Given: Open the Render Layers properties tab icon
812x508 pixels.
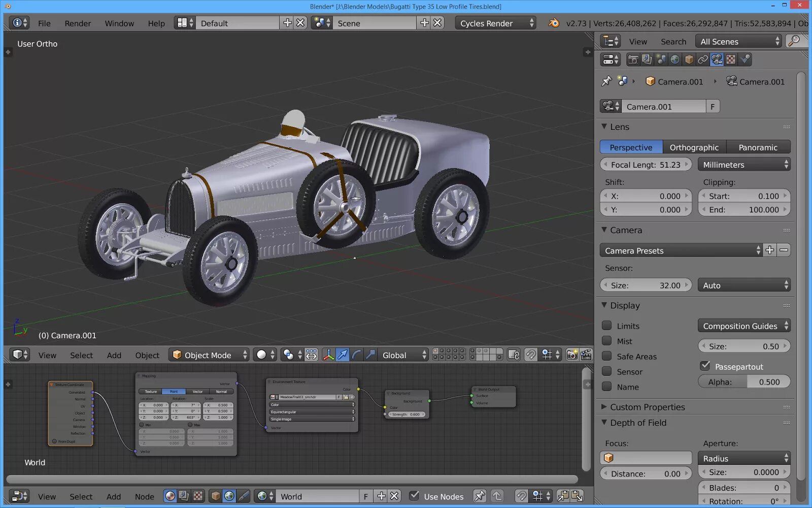Looking at the screenshot, I should (647, 59).
